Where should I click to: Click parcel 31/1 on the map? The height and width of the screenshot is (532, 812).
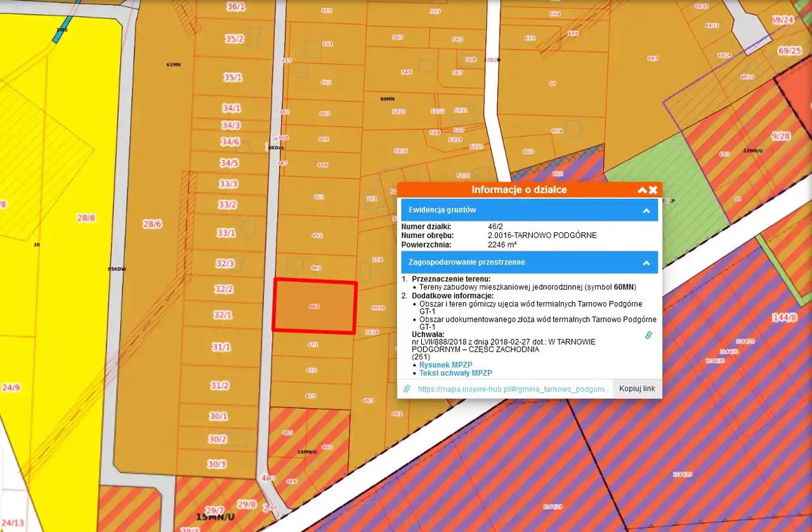[221, 347]
